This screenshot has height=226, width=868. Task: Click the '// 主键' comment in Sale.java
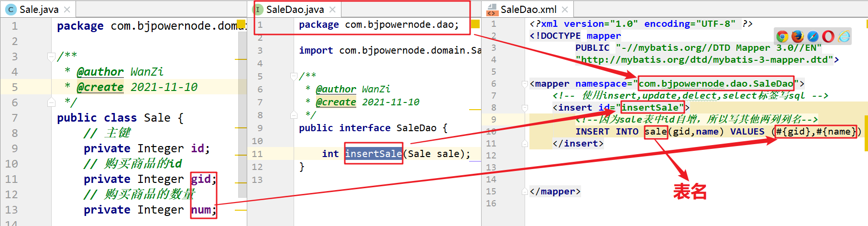[107, 133]
